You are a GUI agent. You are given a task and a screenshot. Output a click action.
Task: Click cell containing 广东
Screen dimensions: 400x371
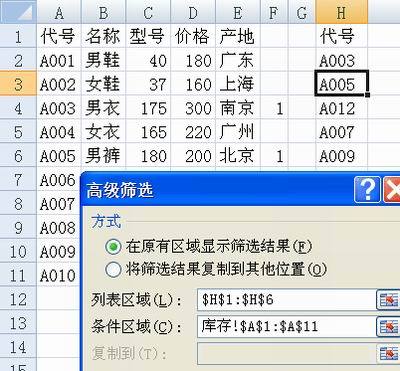(x=238, y=60)
